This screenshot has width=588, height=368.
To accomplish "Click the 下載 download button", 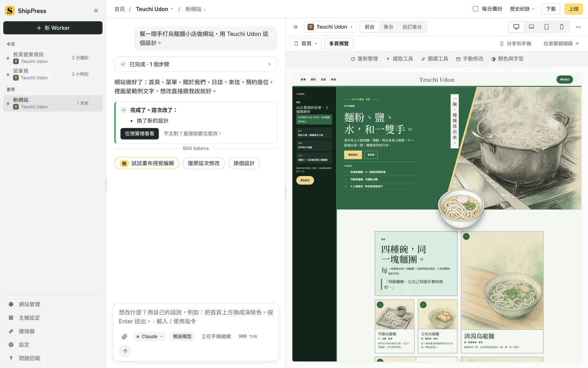I will click(551, 9).
